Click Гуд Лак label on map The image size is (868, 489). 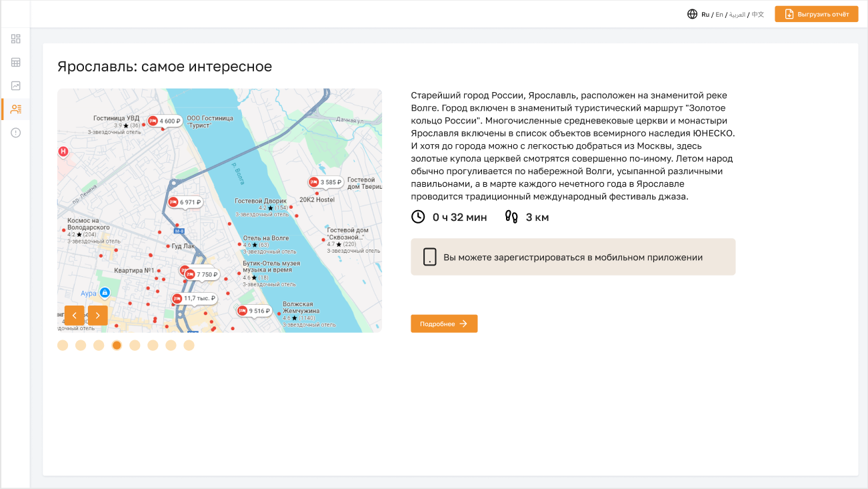pos(183,246)
